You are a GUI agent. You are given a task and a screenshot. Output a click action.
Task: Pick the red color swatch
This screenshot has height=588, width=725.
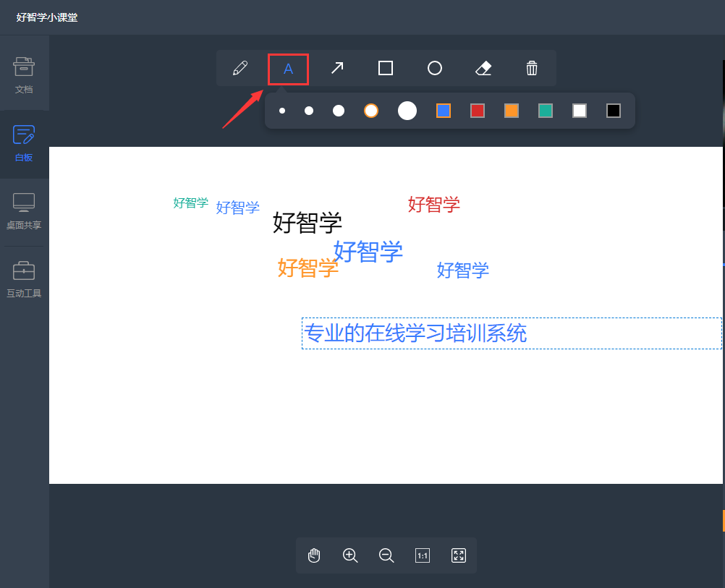477,111
